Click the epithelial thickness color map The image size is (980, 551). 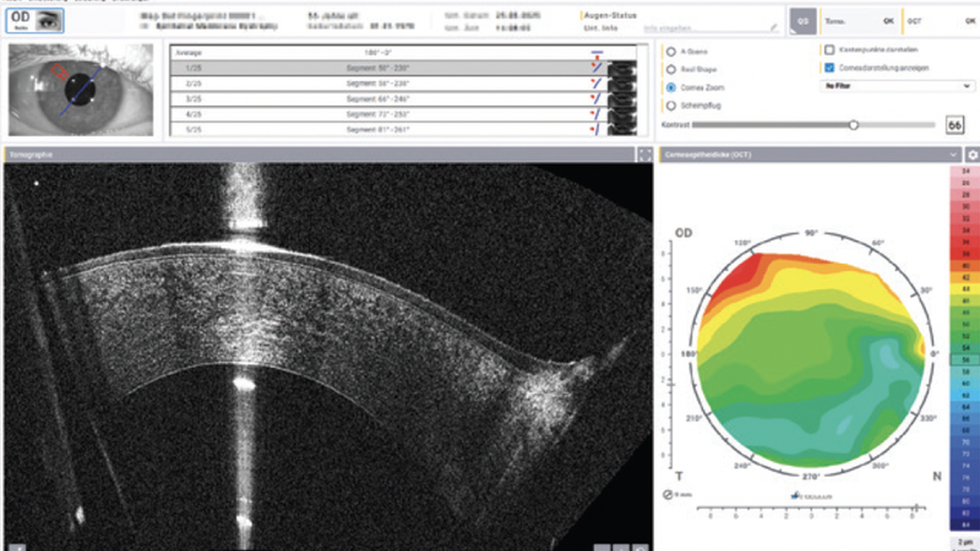pos(810,359)
